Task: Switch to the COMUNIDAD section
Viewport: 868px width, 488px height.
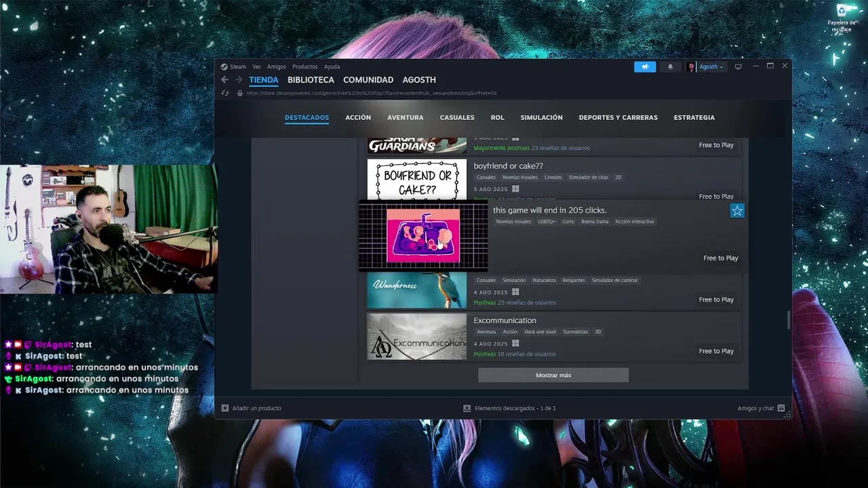Action: tap(368, 80)
